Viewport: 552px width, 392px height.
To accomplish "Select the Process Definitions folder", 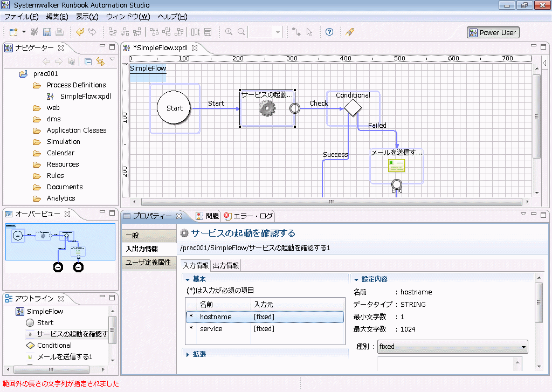I will coord(76,85).
